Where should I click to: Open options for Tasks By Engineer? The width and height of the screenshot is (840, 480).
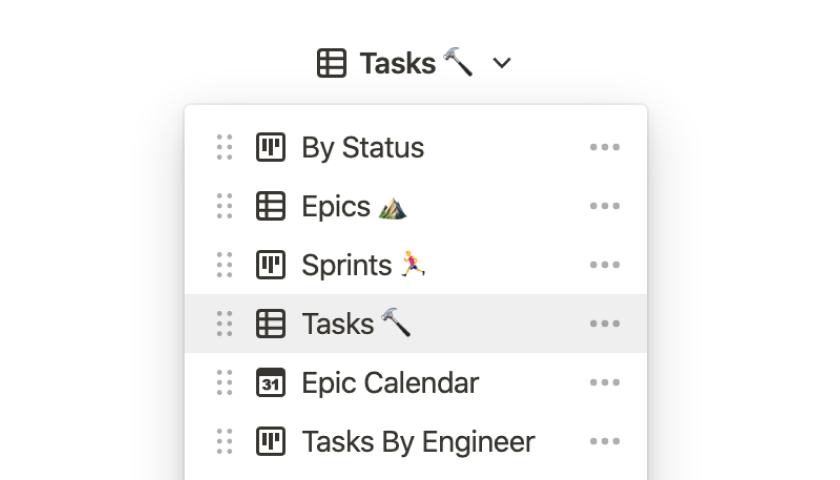coord(604,441)
